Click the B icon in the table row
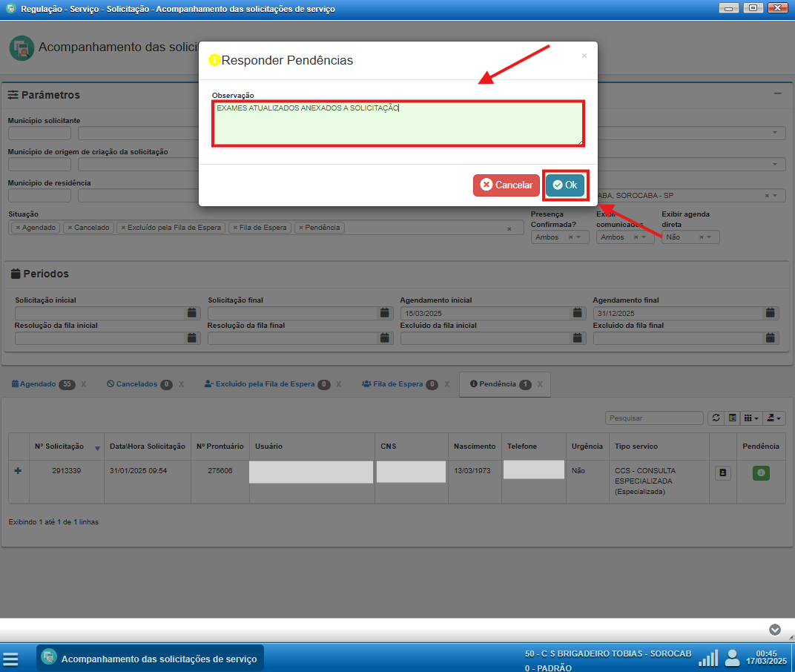Viewport: 795px width, 672px height. tap(723, 473)
